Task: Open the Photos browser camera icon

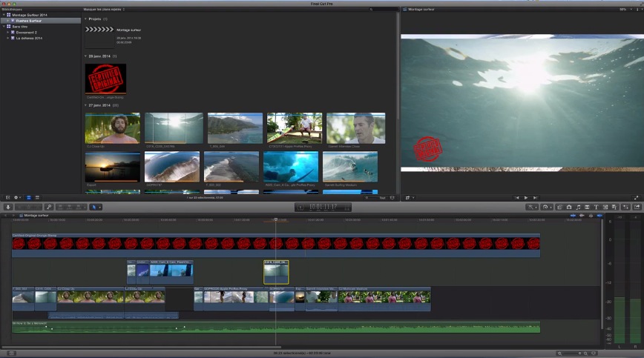Action: (x=568, y=207)
